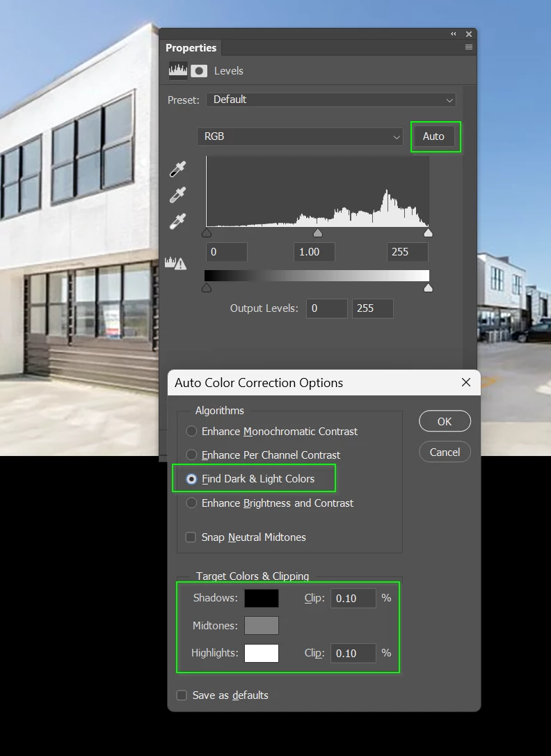Select Enhance Per Channel Contrast
Viewport: 551px width, 756px height.
[x=264, y=455]
